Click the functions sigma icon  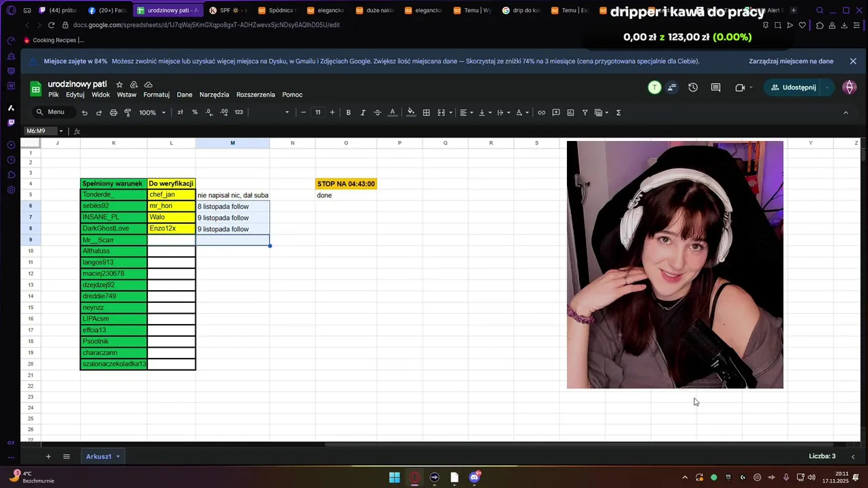618,113
